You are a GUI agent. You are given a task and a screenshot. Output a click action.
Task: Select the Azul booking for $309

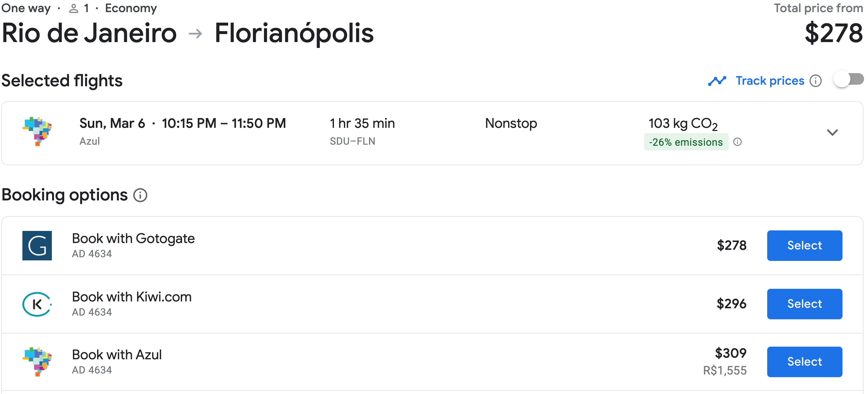(805, 362)
